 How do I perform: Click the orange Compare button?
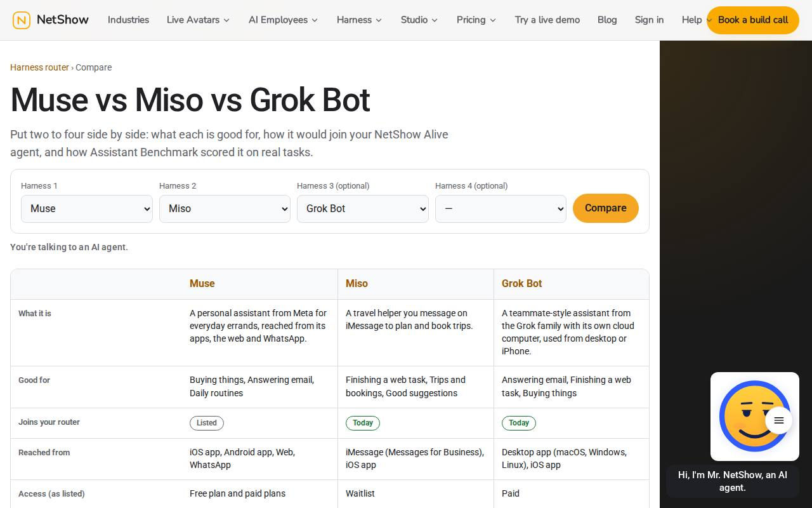[606, 208]
